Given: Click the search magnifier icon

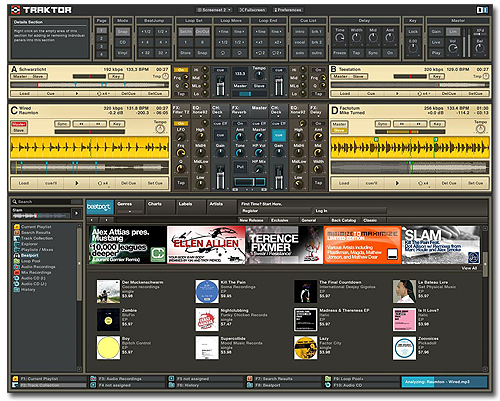Looking at the screenshot, I should (x=15, y=202).
